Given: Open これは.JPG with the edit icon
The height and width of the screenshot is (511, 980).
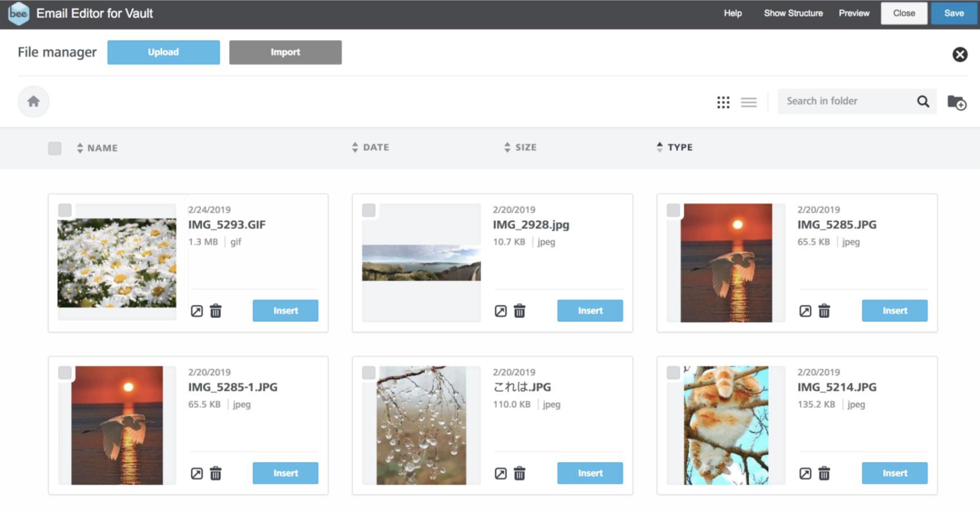Looking at the screenshot, I should click(x=501, y=473).
